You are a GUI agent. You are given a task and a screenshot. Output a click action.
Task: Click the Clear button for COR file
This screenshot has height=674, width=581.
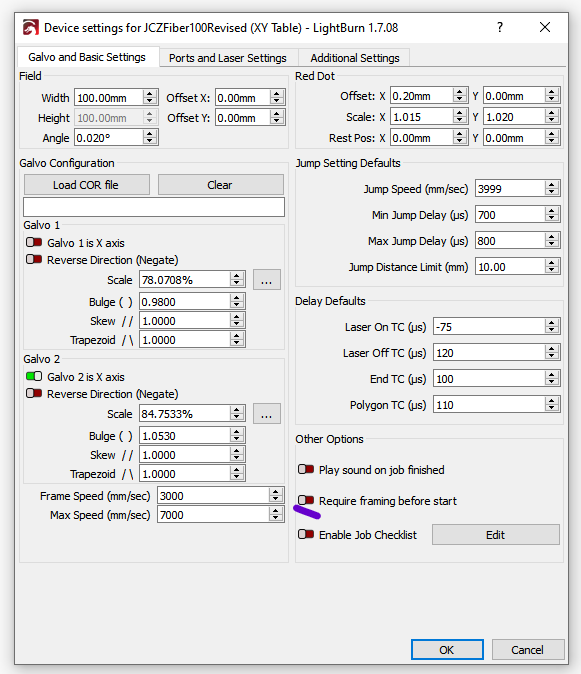[220, 185]
